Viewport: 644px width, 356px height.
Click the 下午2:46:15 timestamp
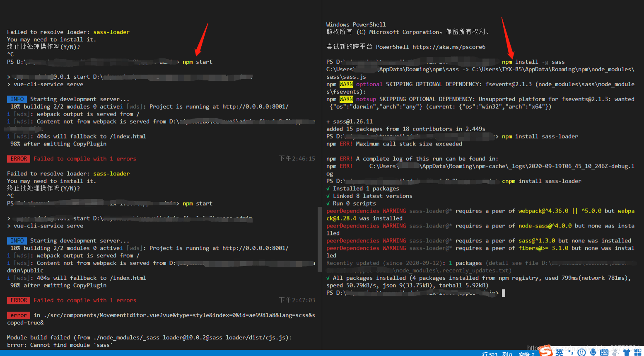click(297, 159)
